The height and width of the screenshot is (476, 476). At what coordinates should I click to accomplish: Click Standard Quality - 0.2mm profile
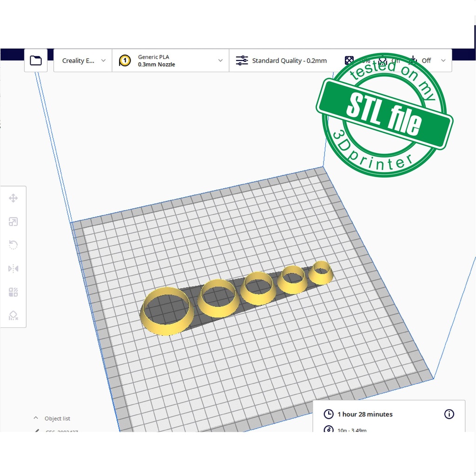[289, 60]
